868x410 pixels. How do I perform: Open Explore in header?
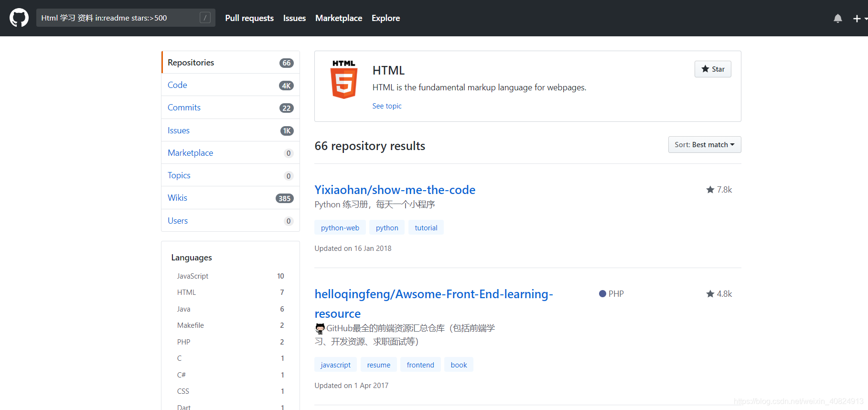click(386, 18)
